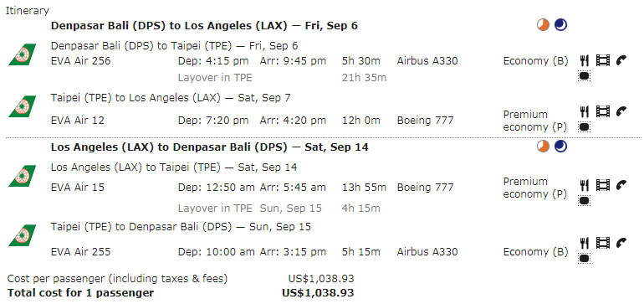Click the EVA Air logo for flight 12
Image resolution: width=644 pixels, height=304 pixels.
(x=23, y=106)
